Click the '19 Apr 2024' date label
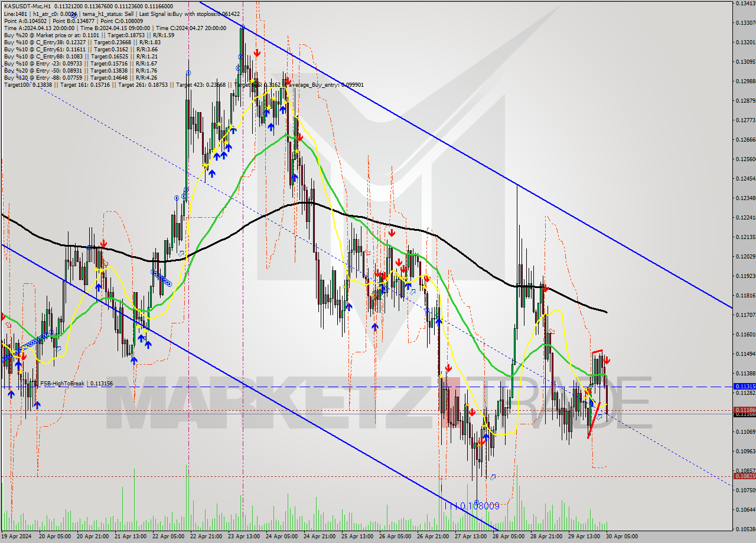This screenshot has height=543, width=756. coord(16,537)
